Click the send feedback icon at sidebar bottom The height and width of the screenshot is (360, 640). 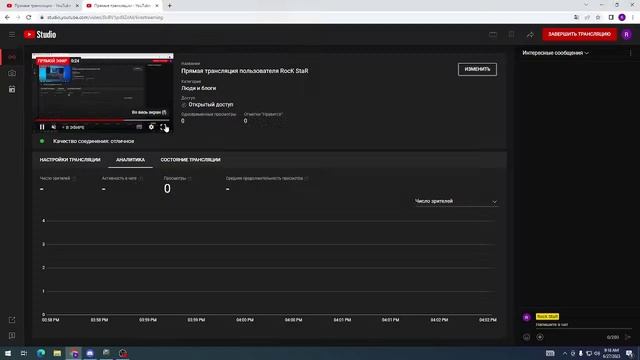12,336
